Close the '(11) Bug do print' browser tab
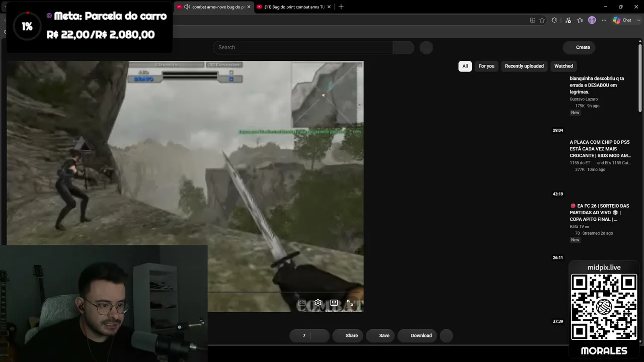Image resolution: width=644 pixels, height=362 pixels. (330, 7)
